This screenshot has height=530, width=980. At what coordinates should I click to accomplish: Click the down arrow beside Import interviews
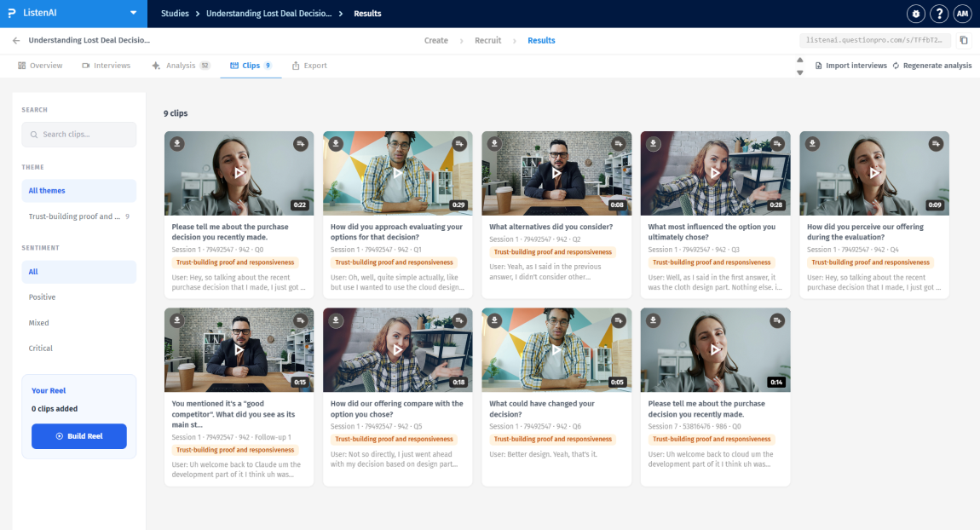(x=800, y=72)
